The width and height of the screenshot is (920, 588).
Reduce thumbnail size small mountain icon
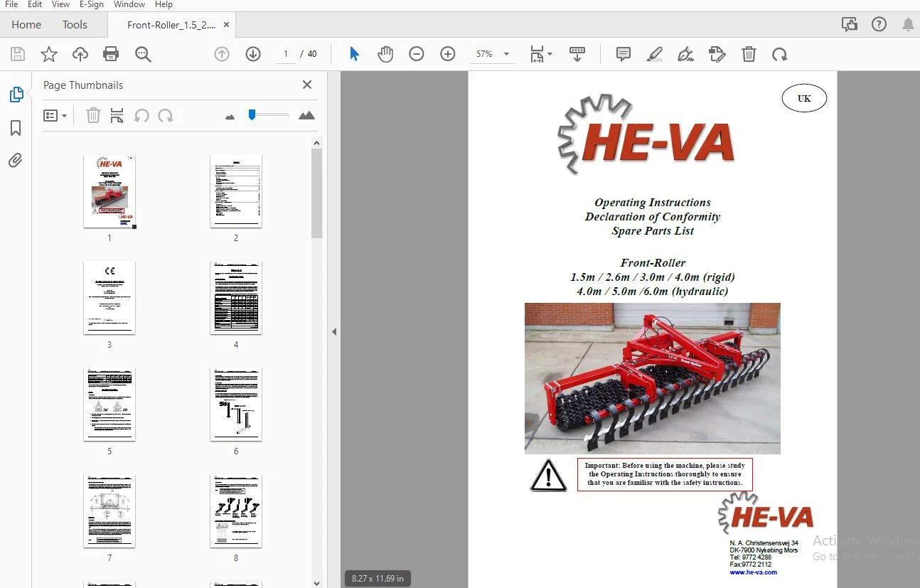(230, 117)
